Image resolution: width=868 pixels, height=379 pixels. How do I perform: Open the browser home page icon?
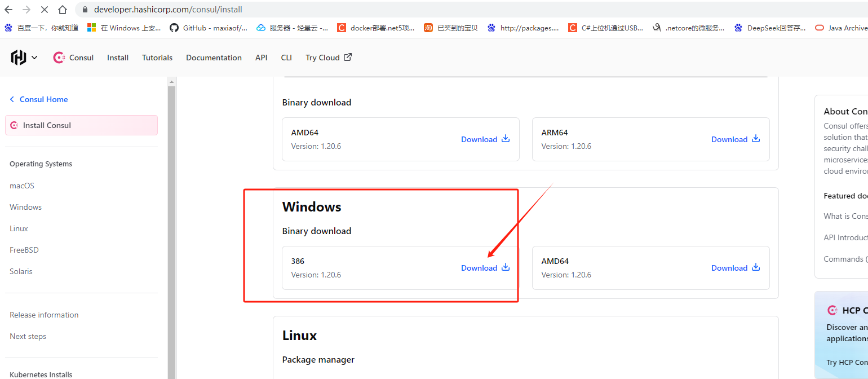pos(63,10)
